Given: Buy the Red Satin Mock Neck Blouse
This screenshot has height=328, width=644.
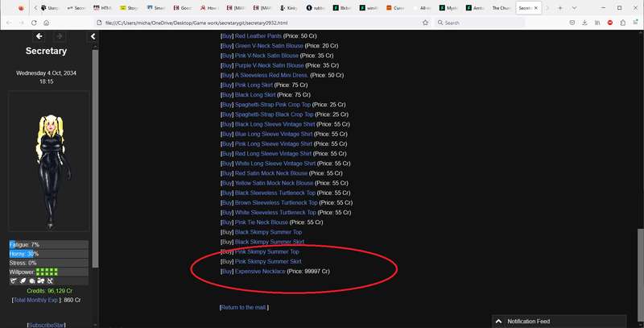Looking at the screenshot, I should 227,173.
